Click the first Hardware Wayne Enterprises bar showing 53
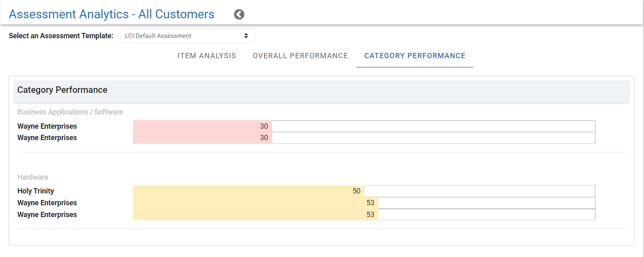The image size is (644, 257). (255, 203)
